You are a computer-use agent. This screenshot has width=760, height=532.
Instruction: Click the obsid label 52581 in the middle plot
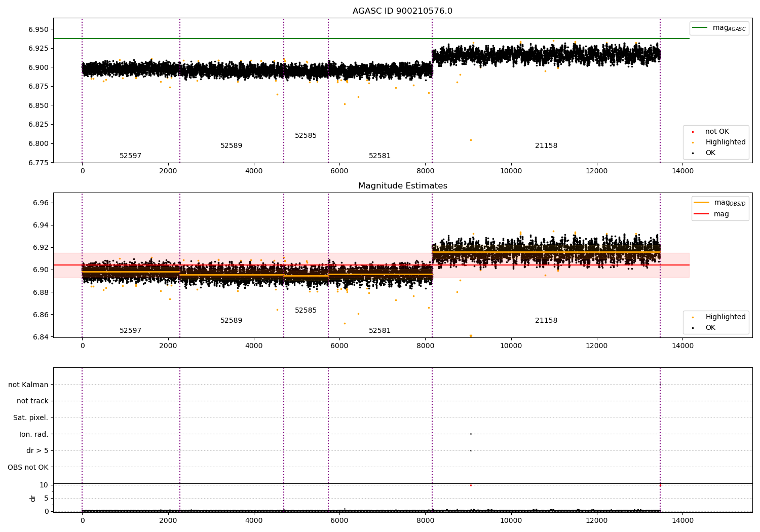point(379,331)
